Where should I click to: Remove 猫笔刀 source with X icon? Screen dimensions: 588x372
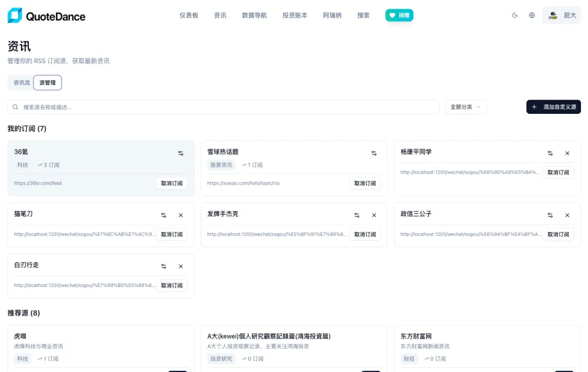point(181,215)
